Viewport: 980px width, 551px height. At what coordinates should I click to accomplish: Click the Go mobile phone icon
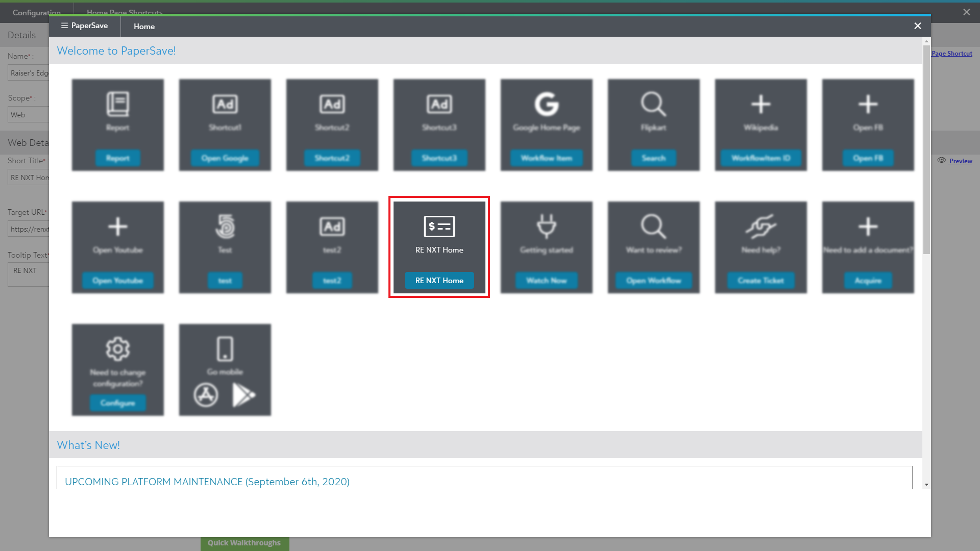pos(225,349)
